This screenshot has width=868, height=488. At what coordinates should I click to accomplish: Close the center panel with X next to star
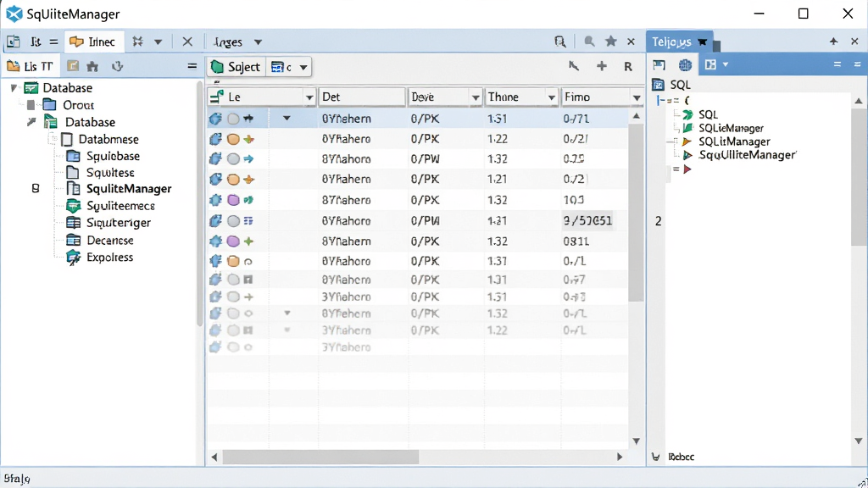coord(631,42)
